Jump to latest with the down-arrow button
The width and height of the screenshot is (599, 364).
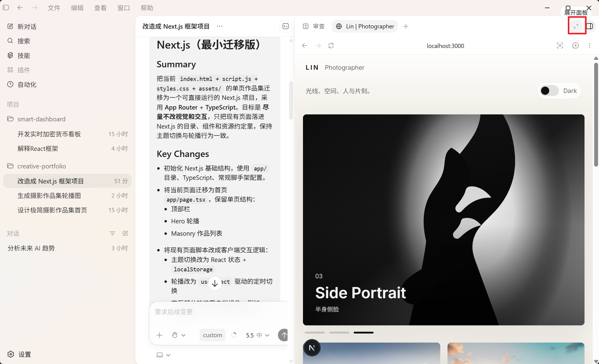tap(215, 283)
